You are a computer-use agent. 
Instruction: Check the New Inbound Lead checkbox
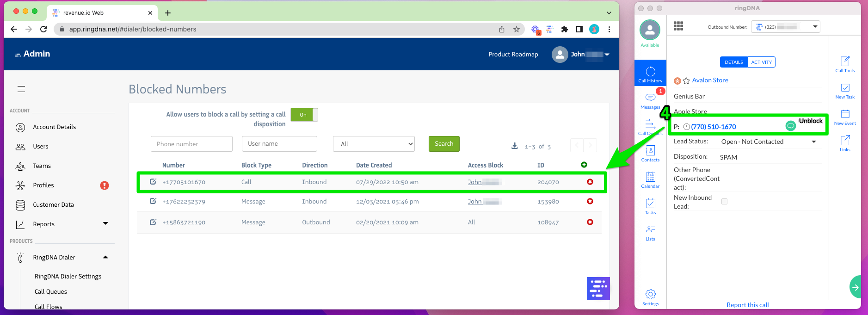click(724, 202)
